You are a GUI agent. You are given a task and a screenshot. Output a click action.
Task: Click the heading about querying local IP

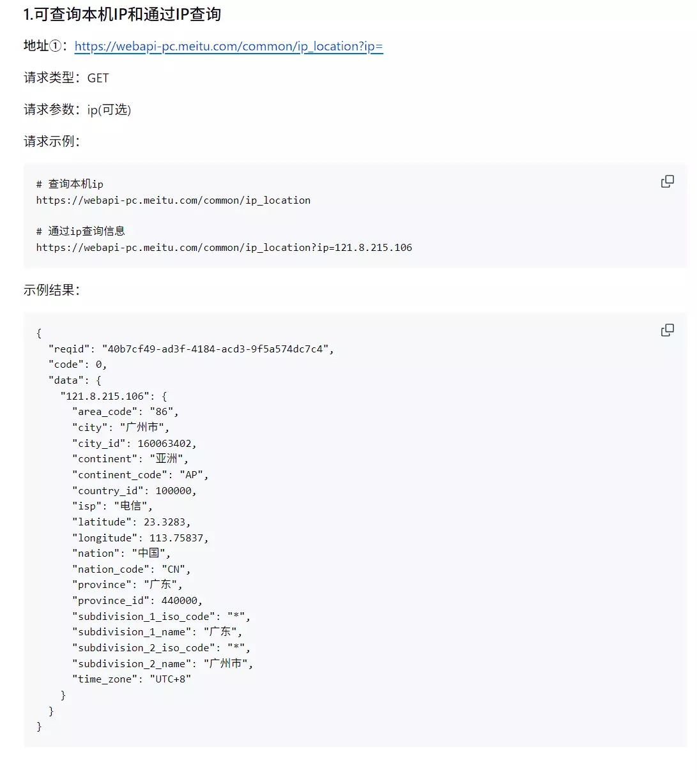[x=122, y=15]
